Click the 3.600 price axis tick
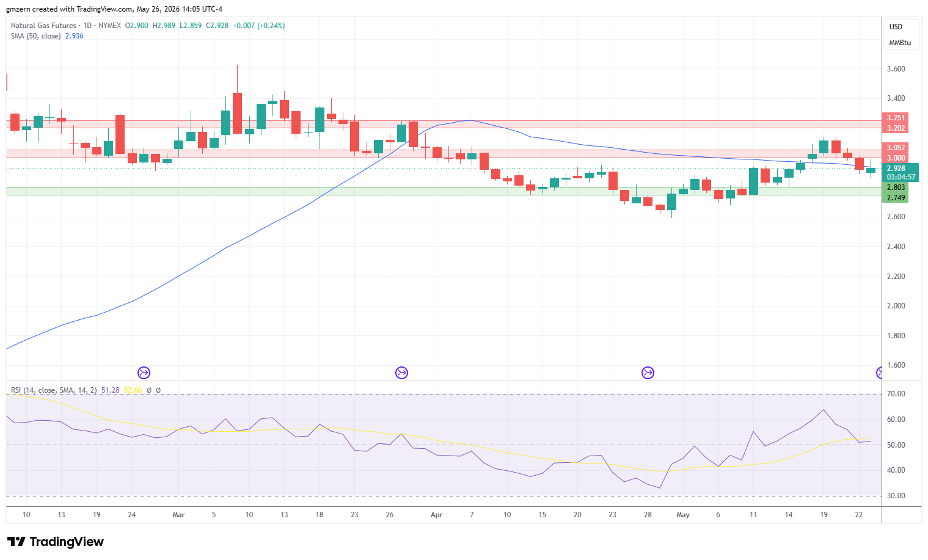This screenshot has height=560, width=928. pos(896,69)
